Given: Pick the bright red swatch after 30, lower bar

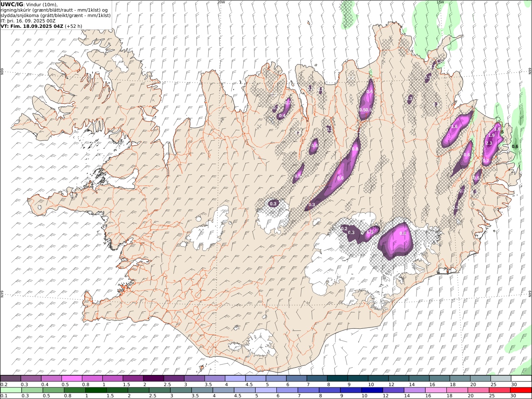Looking at the screenshot, I should coord(521,390).
